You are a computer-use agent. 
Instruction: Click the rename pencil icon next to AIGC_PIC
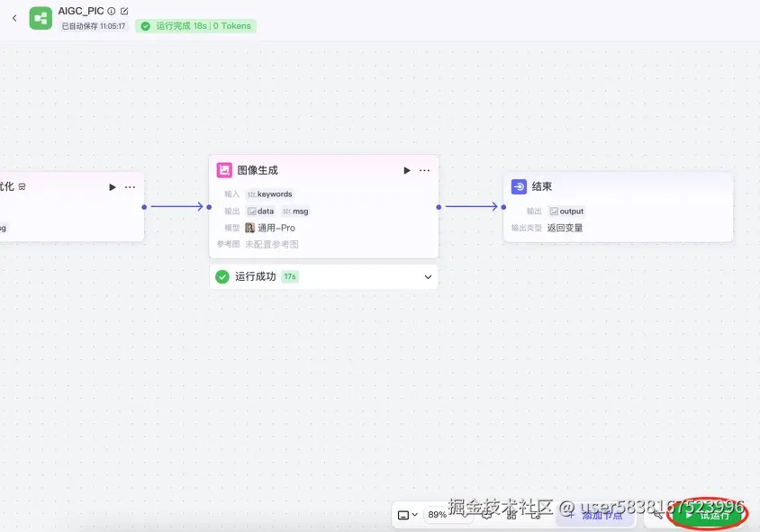coord(123,11)
